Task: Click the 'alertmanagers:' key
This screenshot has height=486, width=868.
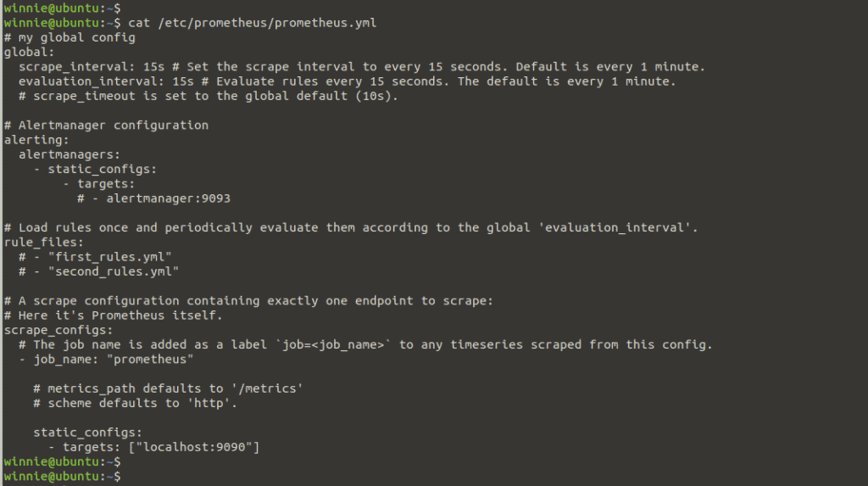Action: [70, 154]
